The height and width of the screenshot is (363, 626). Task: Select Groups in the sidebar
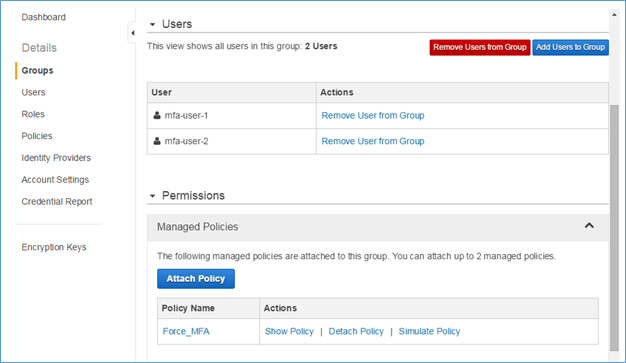37,71
